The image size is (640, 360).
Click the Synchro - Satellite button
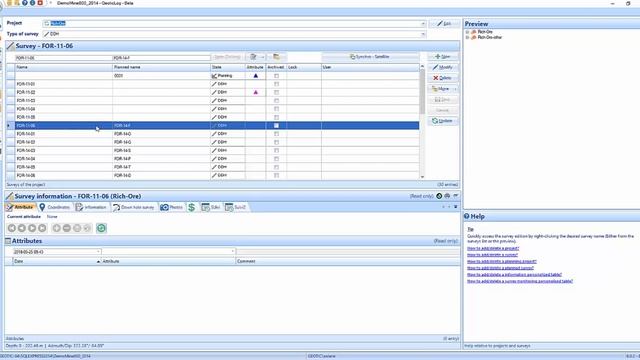(x=370, y=57)
